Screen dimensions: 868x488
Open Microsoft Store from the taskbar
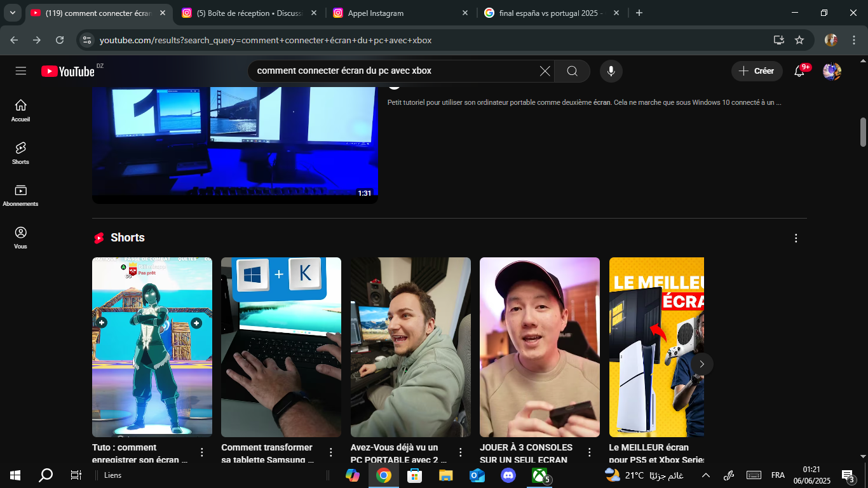click(414, 475)
